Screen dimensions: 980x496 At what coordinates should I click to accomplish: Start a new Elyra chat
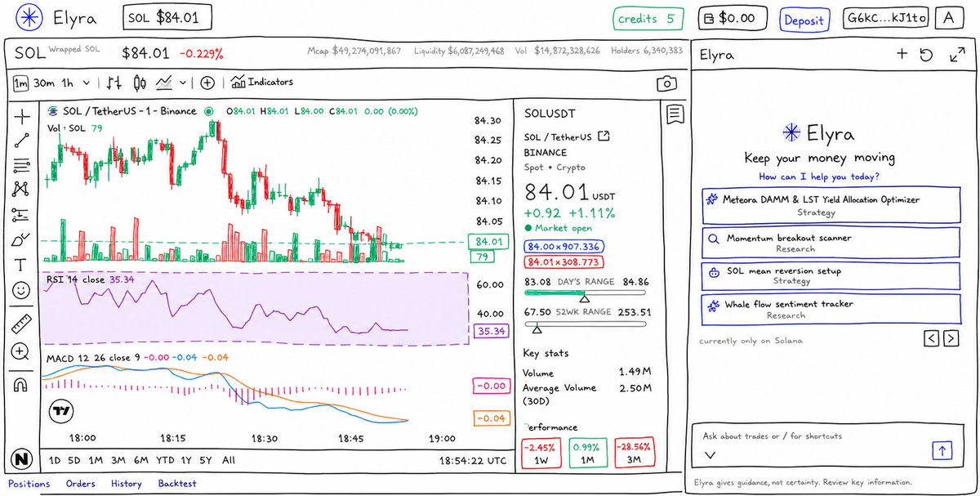tap(902, 55)
